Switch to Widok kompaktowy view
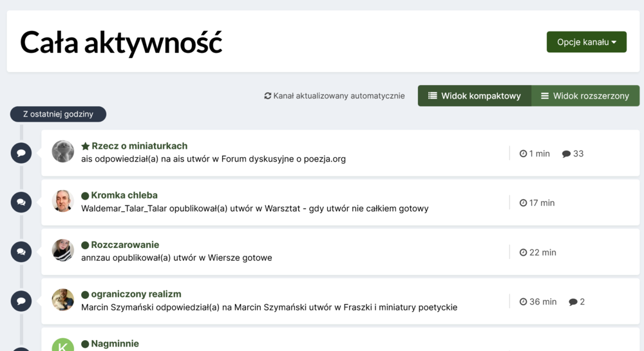Screen dimensions: 644x351 pyautogui.click(x=474, y=96)
